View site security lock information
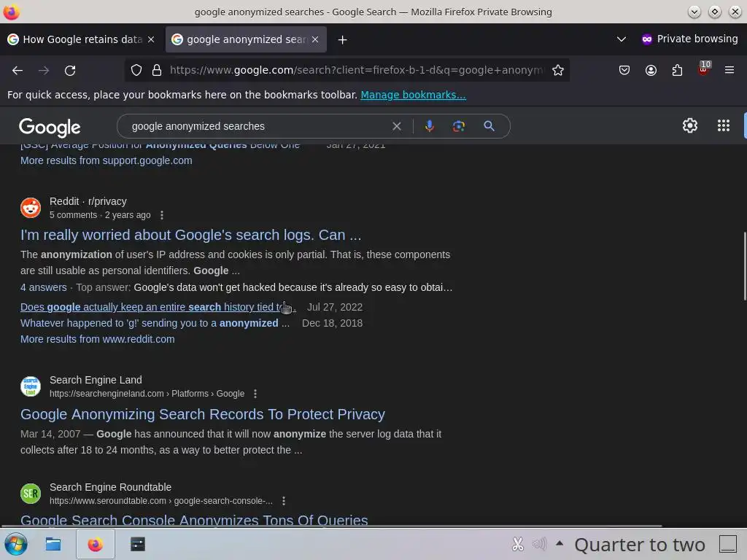The height and width of the screenshot is (560, 747). click(x=157, y=71)
